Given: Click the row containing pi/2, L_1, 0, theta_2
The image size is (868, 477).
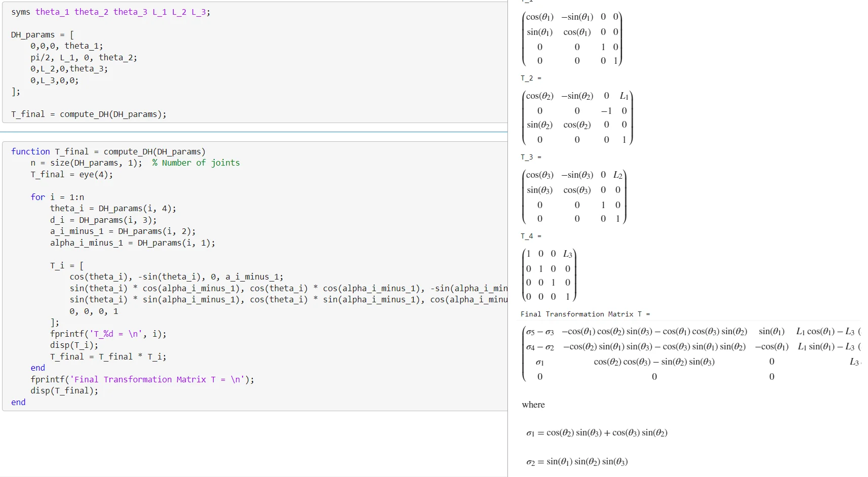Looking at the screenshot, I should click(x=84, y=58).
